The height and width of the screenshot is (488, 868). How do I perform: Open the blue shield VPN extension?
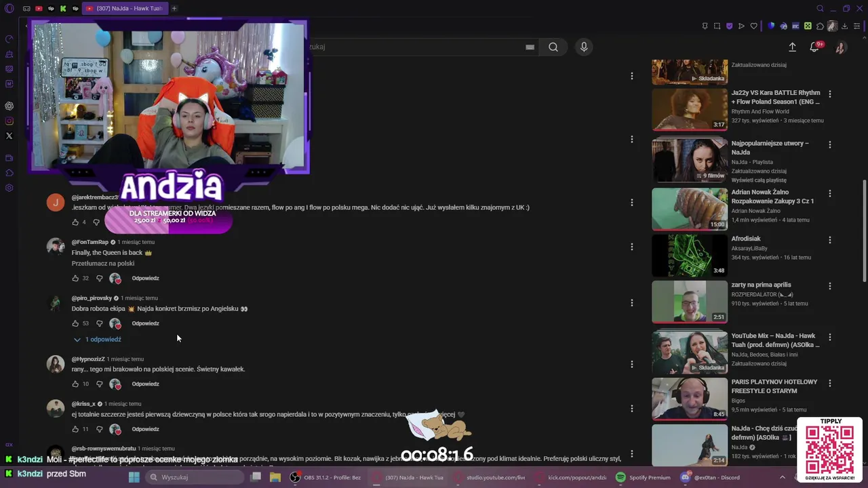[x=771, y=26]
